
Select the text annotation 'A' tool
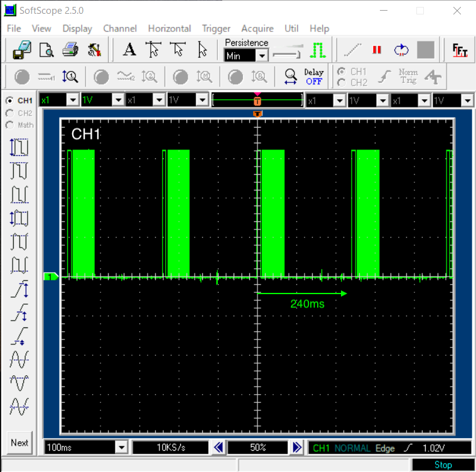click(129, 49)
